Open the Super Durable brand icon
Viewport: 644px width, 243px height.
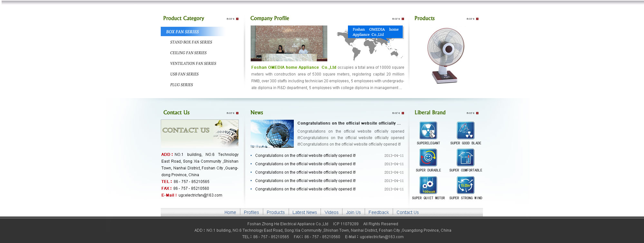(428, 157)
